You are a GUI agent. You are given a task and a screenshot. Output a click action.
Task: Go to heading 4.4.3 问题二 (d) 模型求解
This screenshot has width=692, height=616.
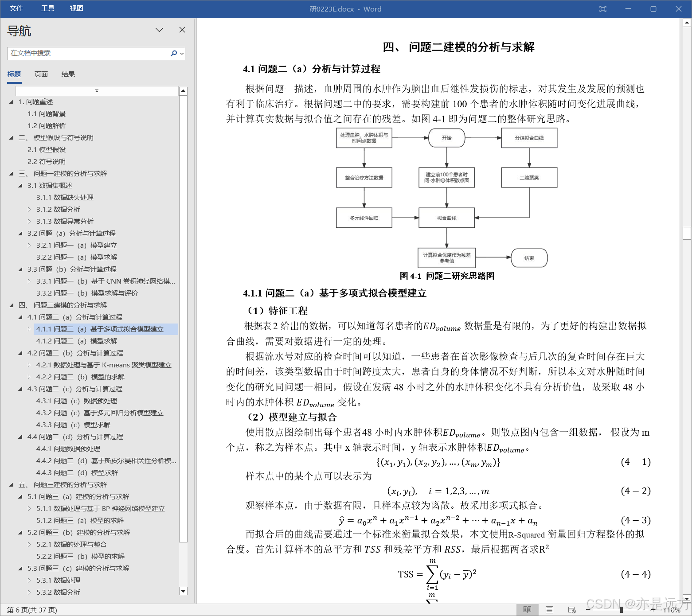(77, 473)
